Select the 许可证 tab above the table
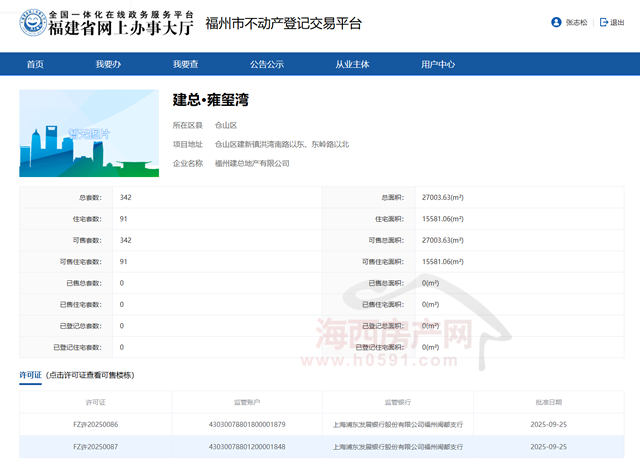The height and width of the screenshot is (463, 640). pyautogui.click(x=30, y=375)
